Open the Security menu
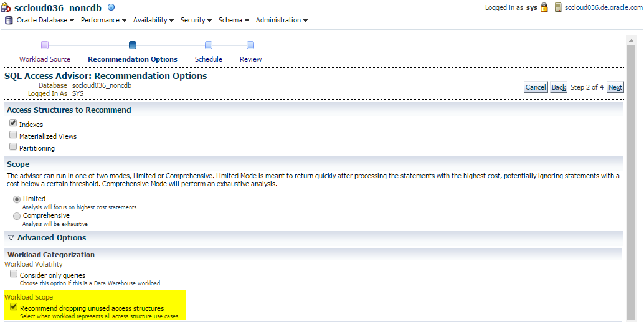This screenshot has width=644, height=322. (196, 20)
